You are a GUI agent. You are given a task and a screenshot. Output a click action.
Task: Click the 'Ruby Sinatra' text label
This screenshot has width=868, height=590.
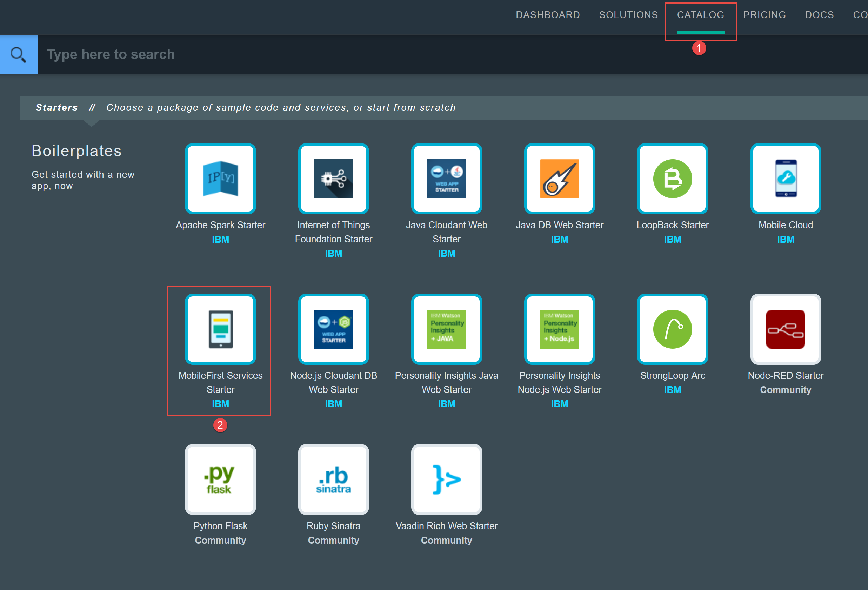tap(334, 526)
